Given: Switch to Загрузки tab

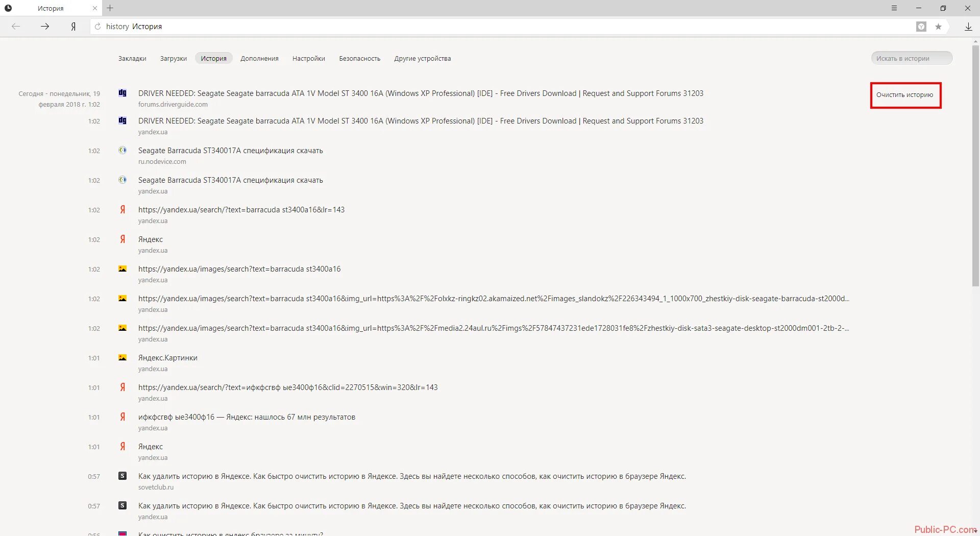Looking at the screenshot, I should 174,59.
